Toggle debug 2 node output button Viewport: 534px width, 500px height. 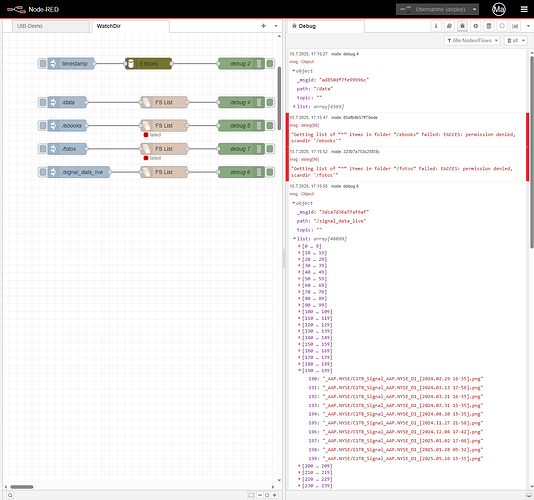[x=270, y=63]
